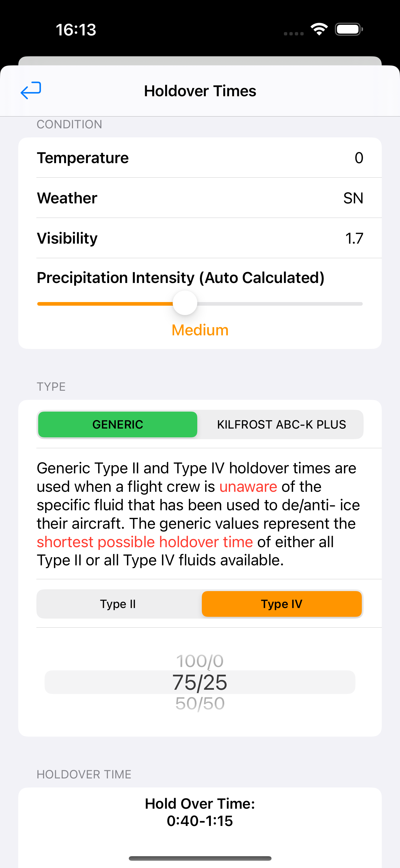Pick the 100/0 concentration in picker
This screenshot has width=400, height=868.
coord(200,661)
